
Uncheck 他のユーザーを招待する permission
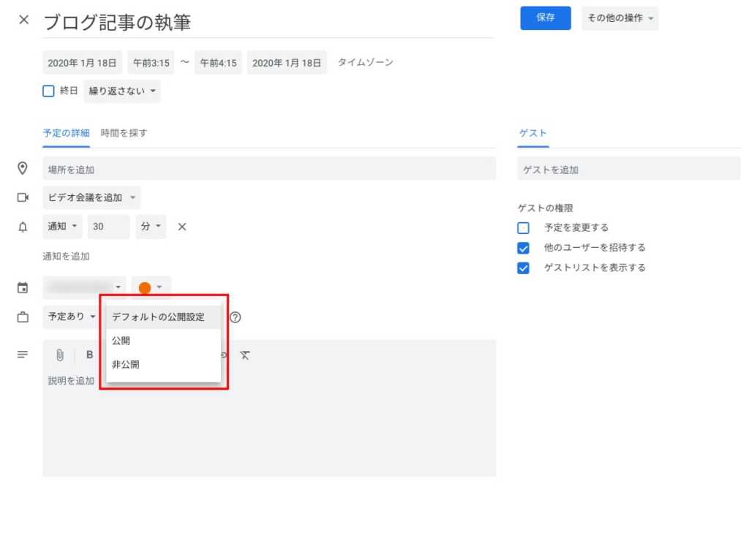(524, 247)
